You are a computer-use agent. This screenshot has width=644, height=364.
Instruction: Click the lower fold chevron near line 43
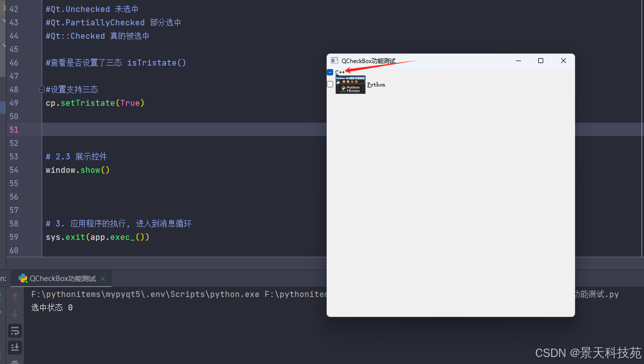click(x=4, y=22)
